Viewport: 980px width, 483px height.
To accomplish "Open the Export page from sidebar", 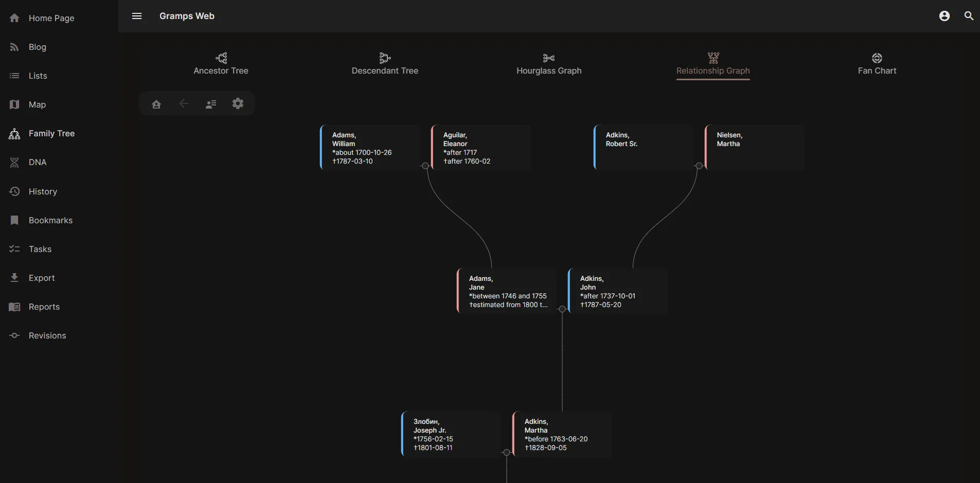I will (41, 278).
